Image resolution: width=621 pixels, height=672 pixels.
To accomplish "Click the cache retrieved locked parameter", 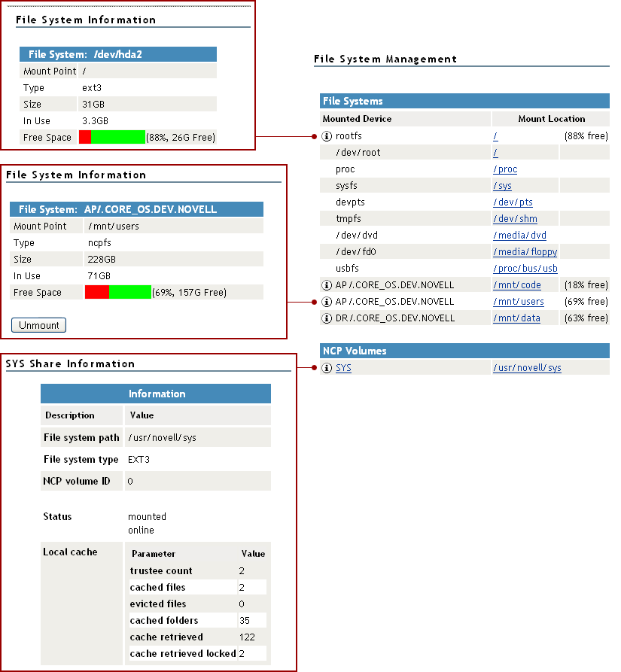I will tap(183, 654).
